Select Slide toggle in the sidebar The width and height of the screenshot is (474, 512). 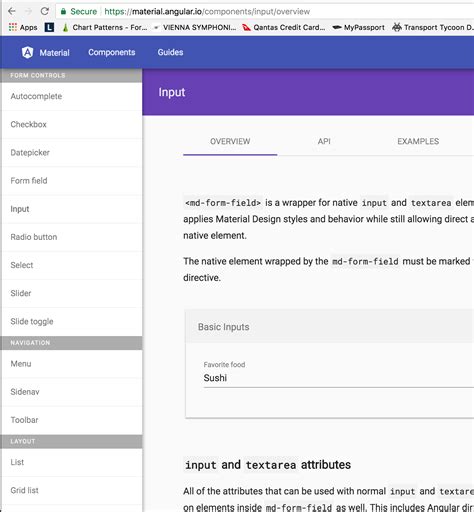point(71,322)
